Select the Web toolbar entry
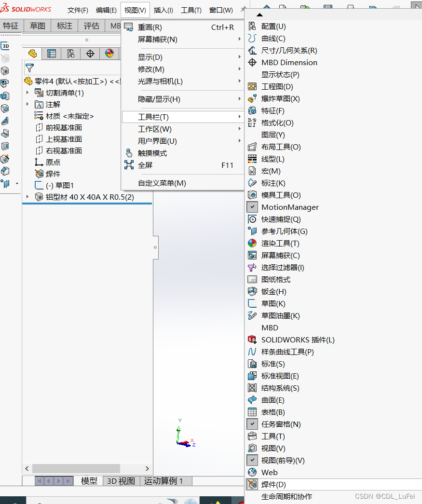Viewport: 422px width, 504px height. tap(269, 473)
